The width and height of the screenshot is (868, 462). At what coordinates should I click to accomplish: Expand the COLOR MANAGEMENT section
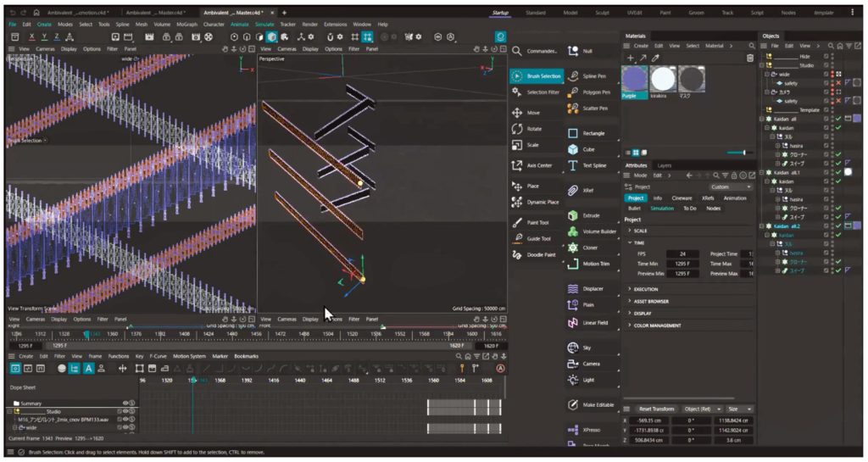coord(654,326)
